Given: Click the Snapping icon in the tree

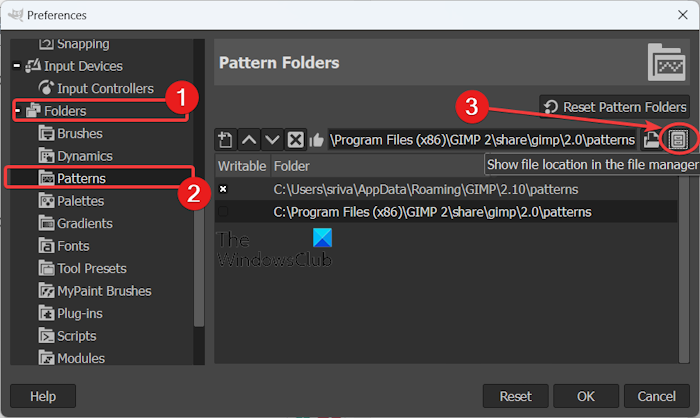Looking at the screenshot, I should click(46, 44).
